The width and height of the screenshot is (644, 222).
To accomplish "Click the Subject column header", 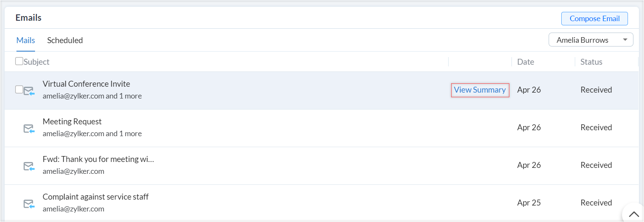I will point(37,62).
